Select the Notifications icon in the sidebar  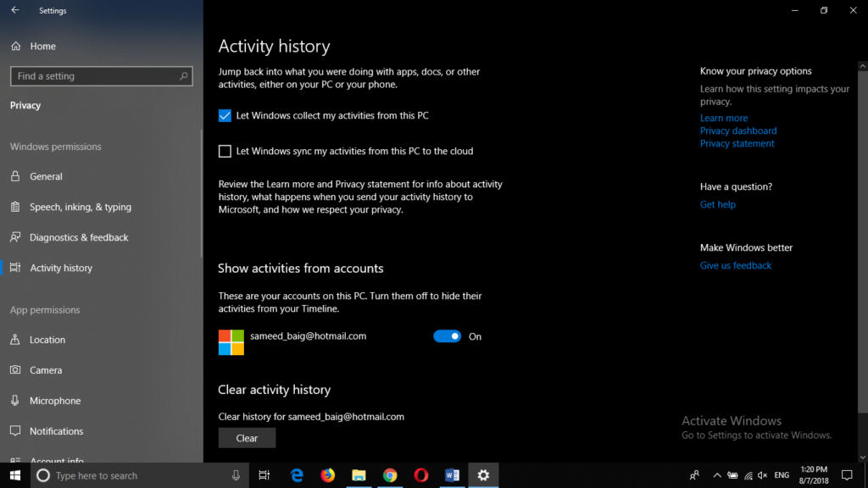pos(15,430)
